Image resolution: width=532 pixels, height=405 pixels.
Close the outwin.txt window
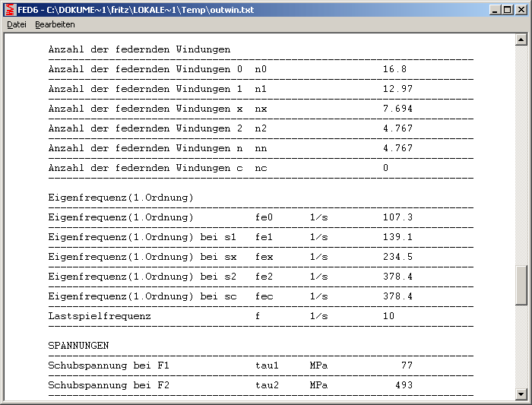521,10
